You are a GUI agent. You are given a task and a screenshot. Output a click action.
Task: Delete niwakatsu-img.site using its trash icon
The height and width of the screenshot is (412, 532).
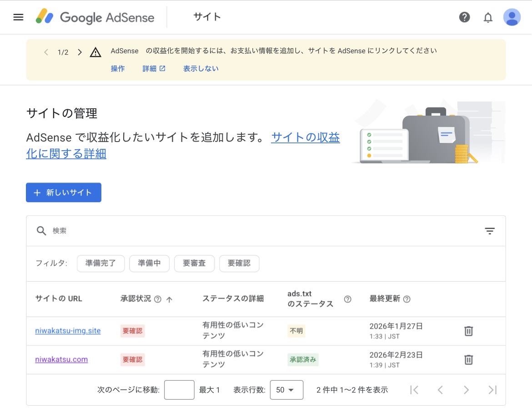coord(468,331)
